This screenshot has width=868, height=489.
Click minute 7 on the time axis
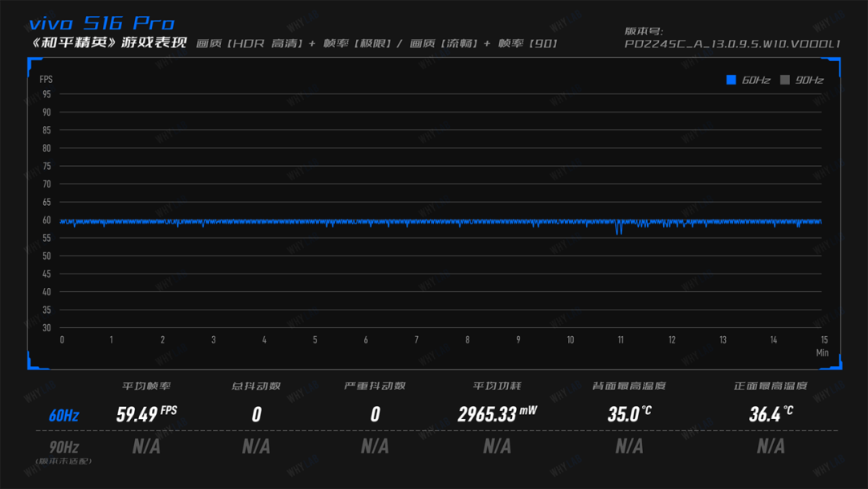point(417,340)
